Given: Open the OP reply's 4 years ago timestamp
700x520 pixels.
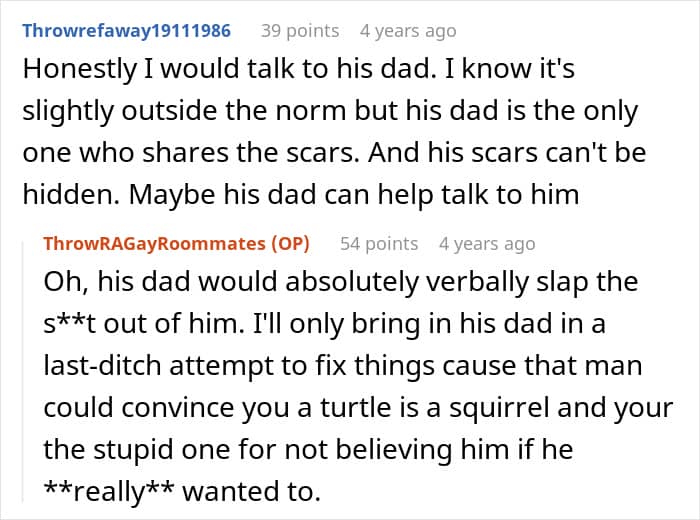Looking at the screenshot, I should point(487,243).
